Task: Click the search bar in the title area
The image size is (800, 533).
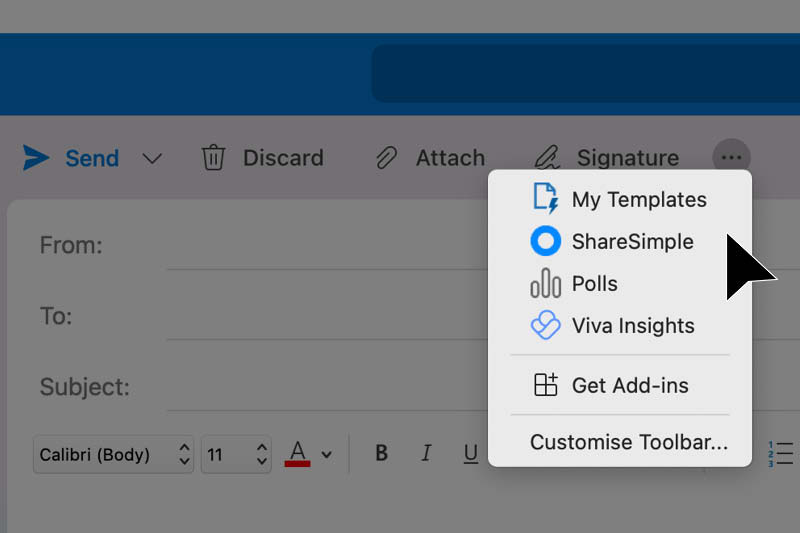Action: click(586, 73)
